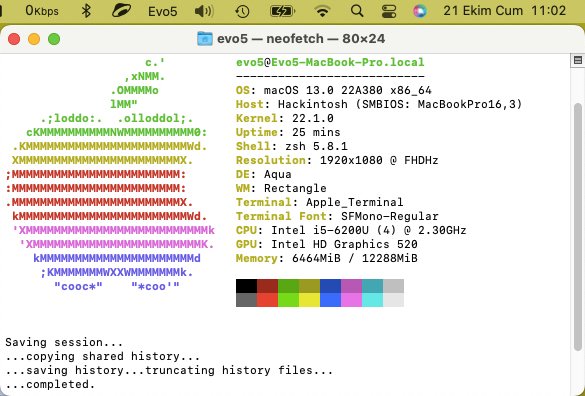Click the dark blue color block
This screenshot has width=585, height=396.
pos(331,286)
